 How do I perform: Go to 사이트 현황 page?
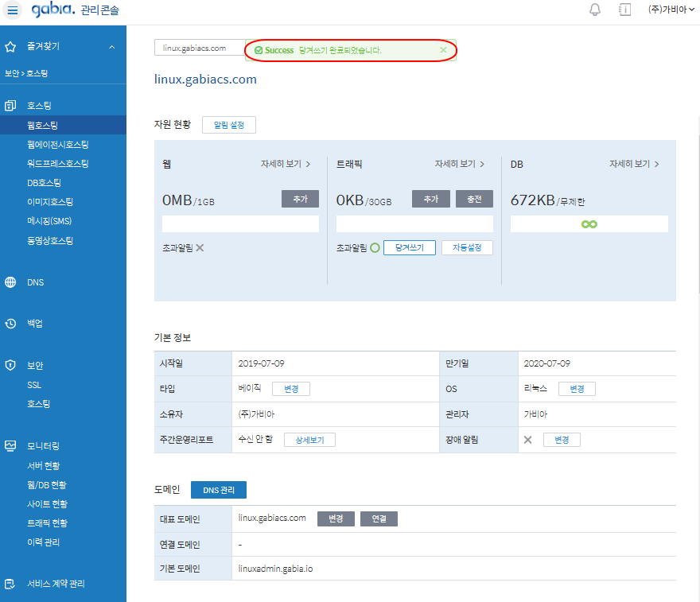pos(47,504)
